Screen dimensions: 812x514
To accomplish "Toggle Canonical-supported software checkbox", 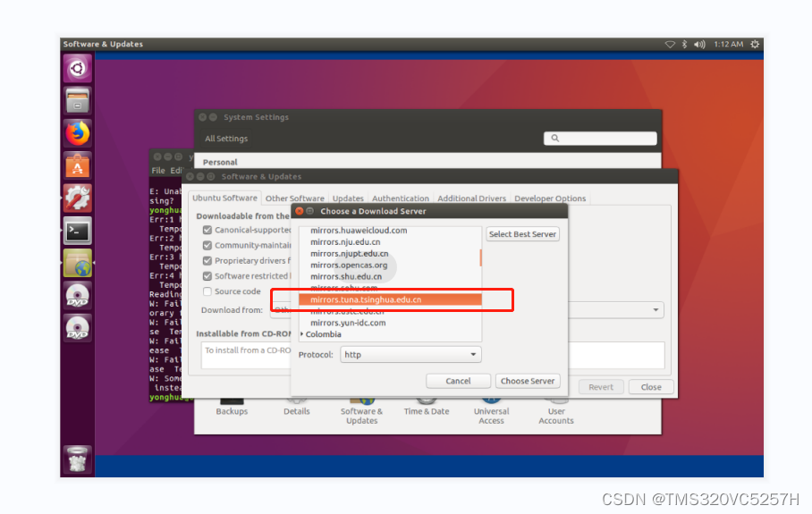I will (207, 230).
